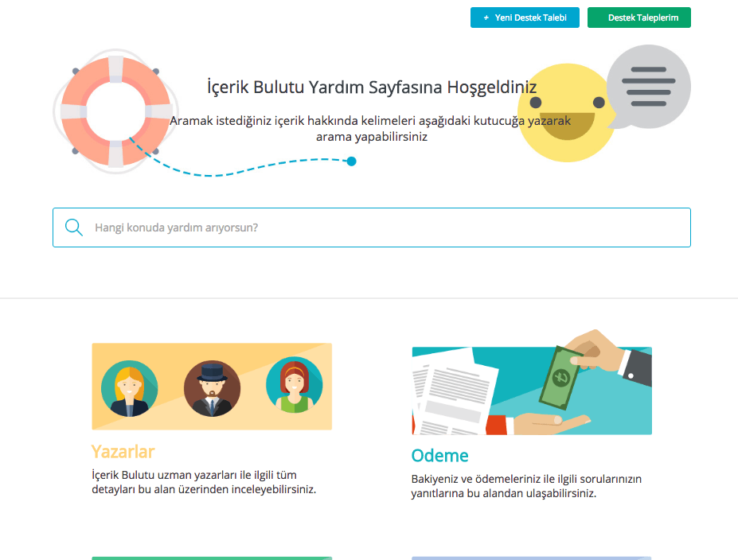Click the Yazarlar description text
The height and width of the screenshot is (560, 738).
pos(204,482)
